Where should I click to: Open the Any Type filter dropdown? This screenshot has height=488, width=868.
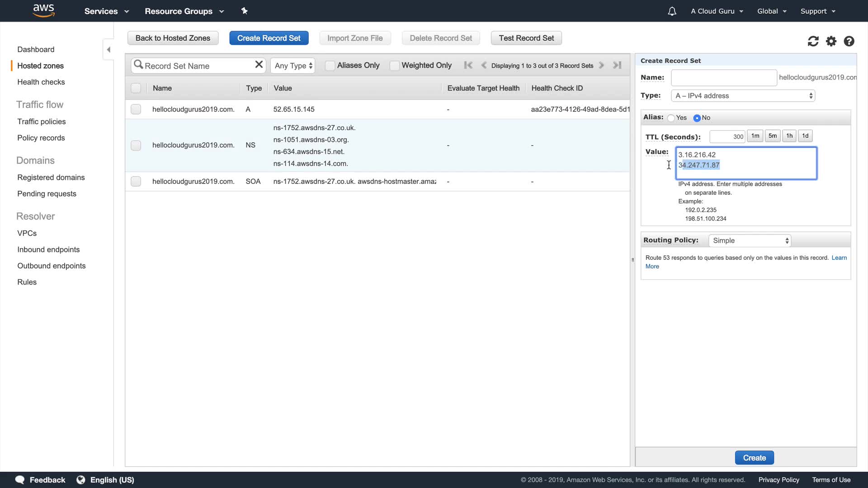click(x=293, y=66)
